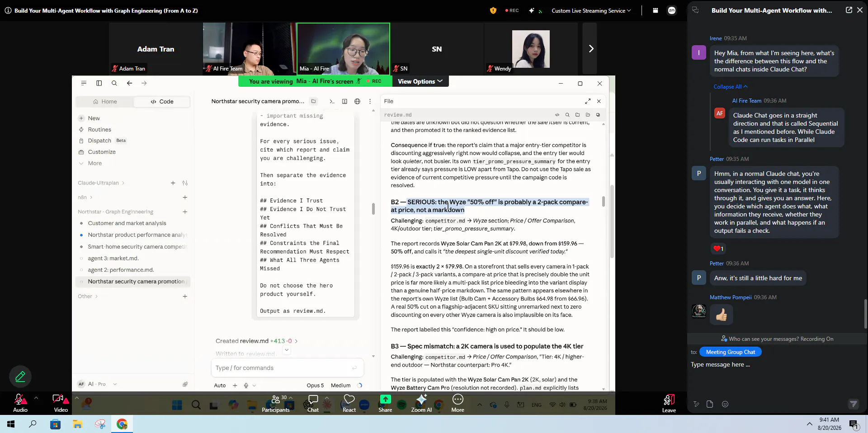The height and width of the screenshot is (433, 868).
Task: Click the Created review.md link
Action: [256, 341]
